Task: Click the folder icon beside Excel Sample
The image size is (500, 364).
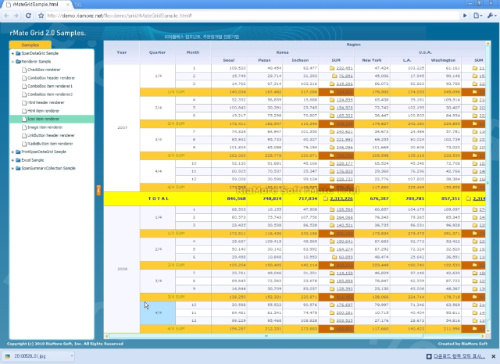Action: [18, 160]
